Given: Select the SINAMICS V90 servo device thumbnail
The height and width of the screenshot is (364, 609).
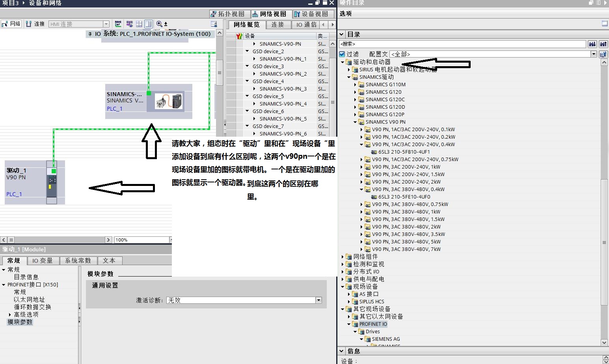Looking at the screenshot, I should pyautogui.click(x=169, y=101).
